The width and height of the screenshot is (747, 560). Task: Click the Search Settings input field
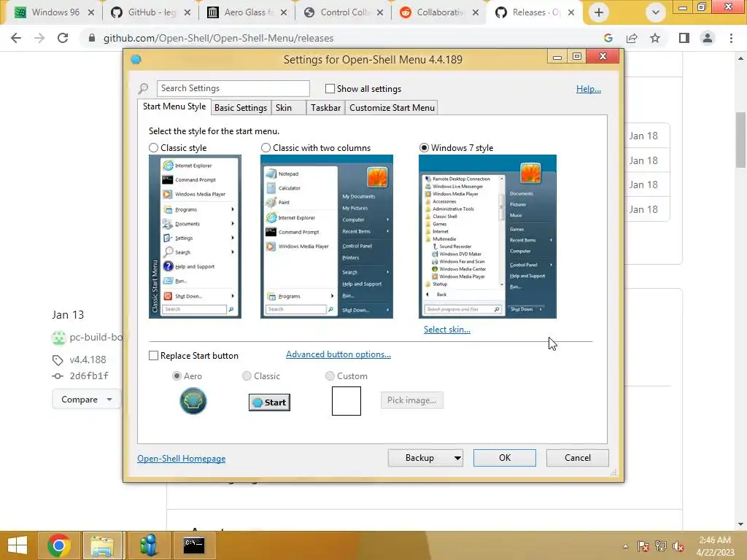coord(233,88)
